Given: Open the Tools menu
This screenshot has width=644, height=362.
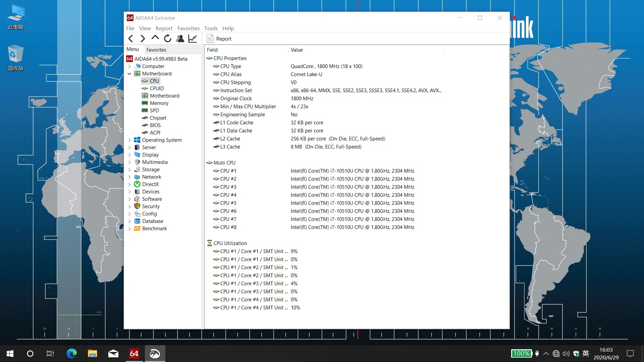Looking at the screenshot, I should 211,28.
